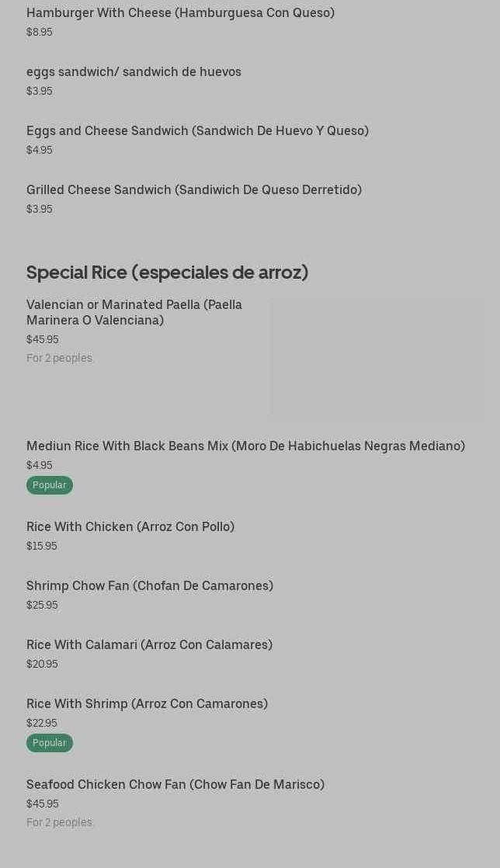Open Rice With Chicken item
The width and height of the screenshot is (500, 868).
130,526
